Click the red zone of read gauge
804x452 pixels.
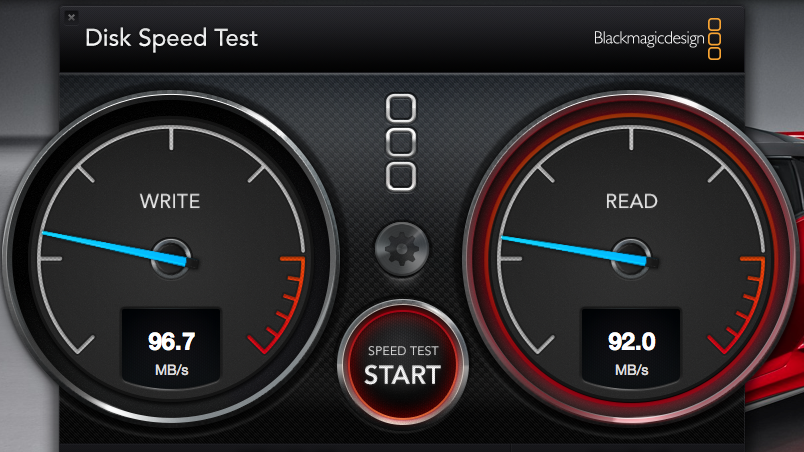pos(743,306)
